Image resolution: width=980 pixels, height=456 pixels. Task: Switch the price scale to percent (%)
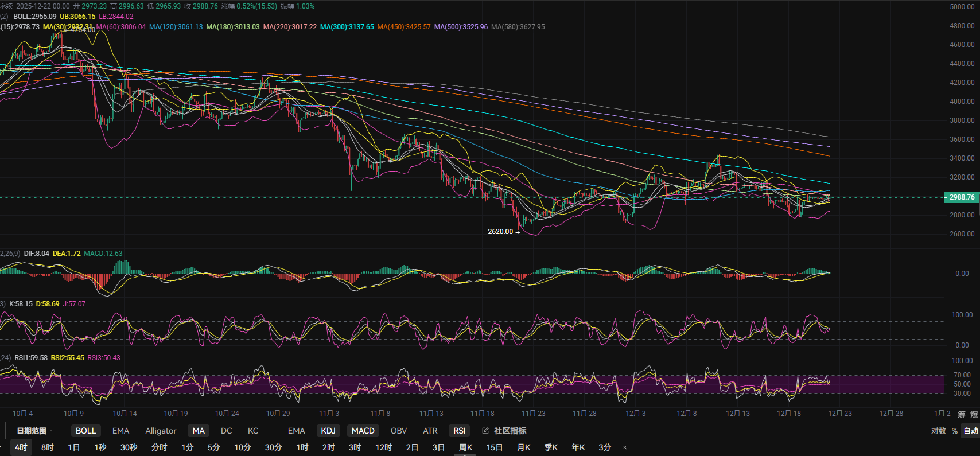(955, 431)
